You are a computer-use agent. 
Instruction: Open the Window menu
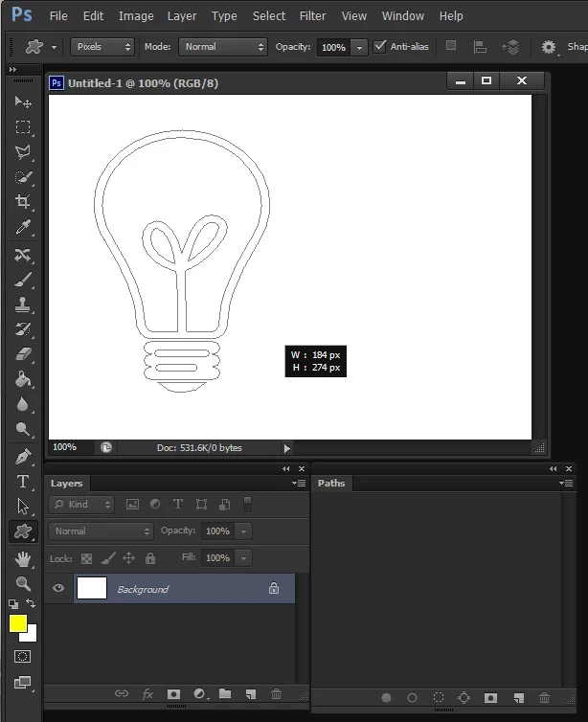tap(403, 15)
